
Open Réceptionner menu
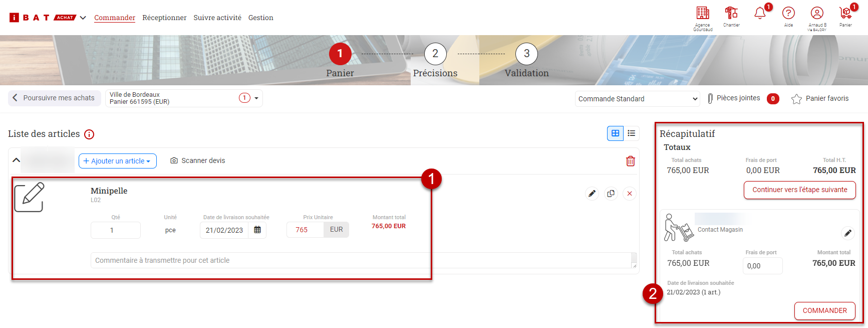coord(164,18)
